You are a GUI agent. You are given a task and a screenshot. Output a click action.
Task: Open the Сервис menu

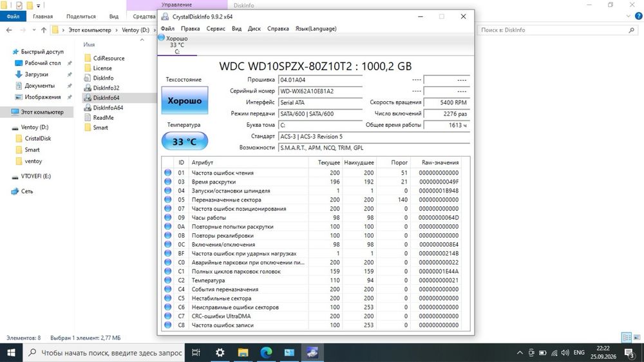click(216, 29)
